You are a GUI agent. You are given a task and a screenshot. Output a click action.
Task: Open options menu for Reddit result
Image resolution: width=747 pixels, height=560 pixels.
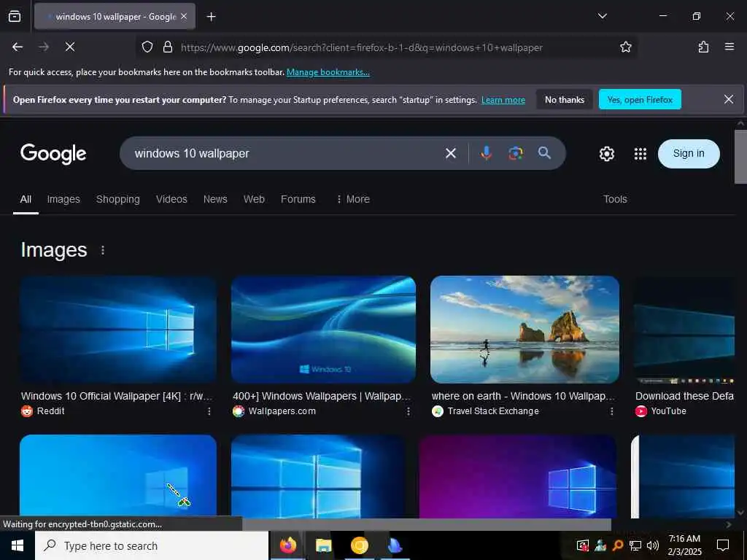tap(209, 411)
